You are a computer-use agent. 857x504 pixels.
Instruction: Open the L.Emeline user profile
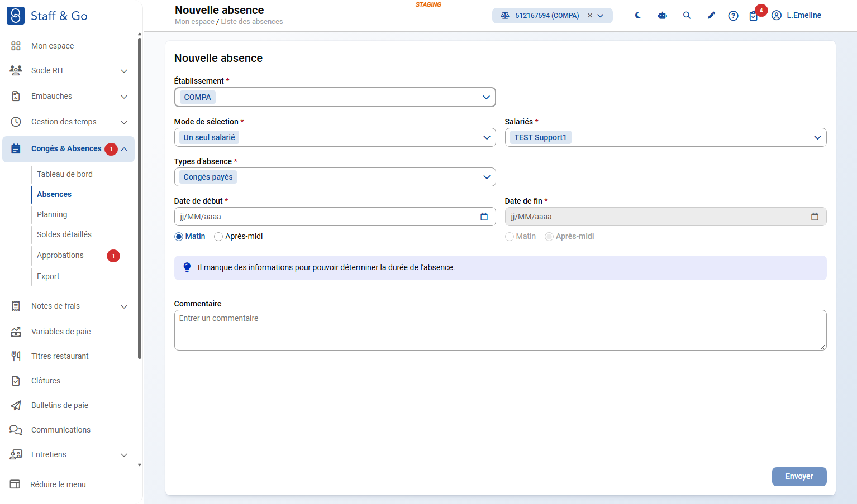[x=796, y=16]
